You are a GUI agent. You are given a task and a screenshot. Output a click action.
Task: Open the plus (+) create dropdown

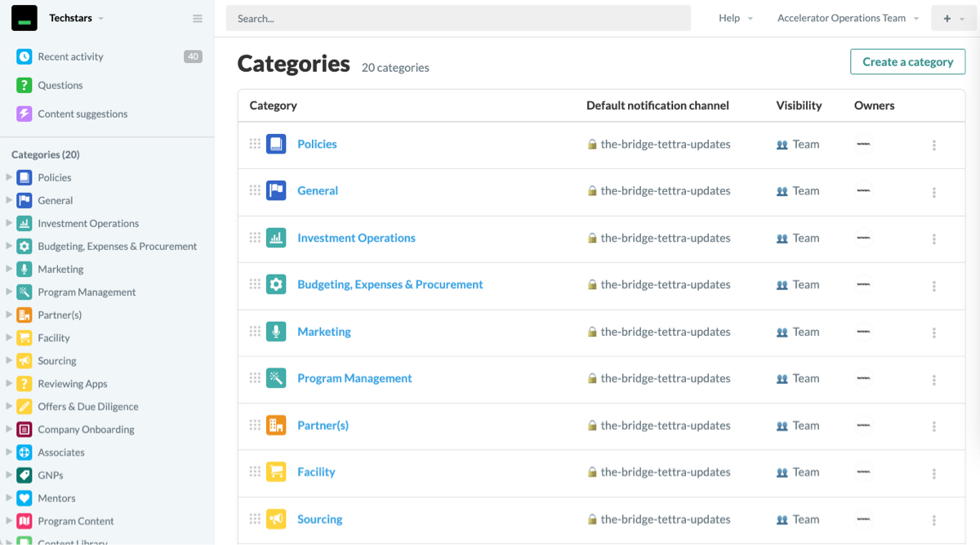coord(953,17)
